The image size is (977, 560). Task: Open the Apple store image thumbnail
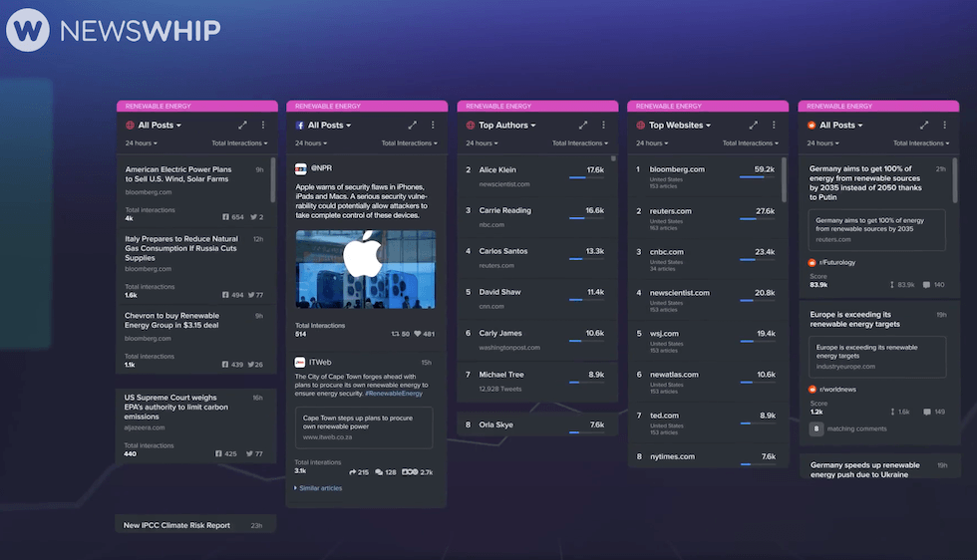pos(365,269)
